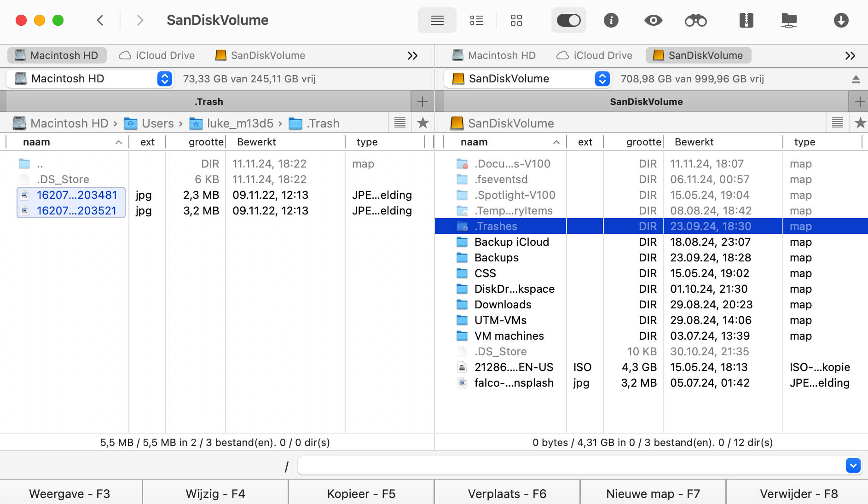Screen dimensions: 868x504
Task: Sort right pane by type column
Action: point(822,142)
